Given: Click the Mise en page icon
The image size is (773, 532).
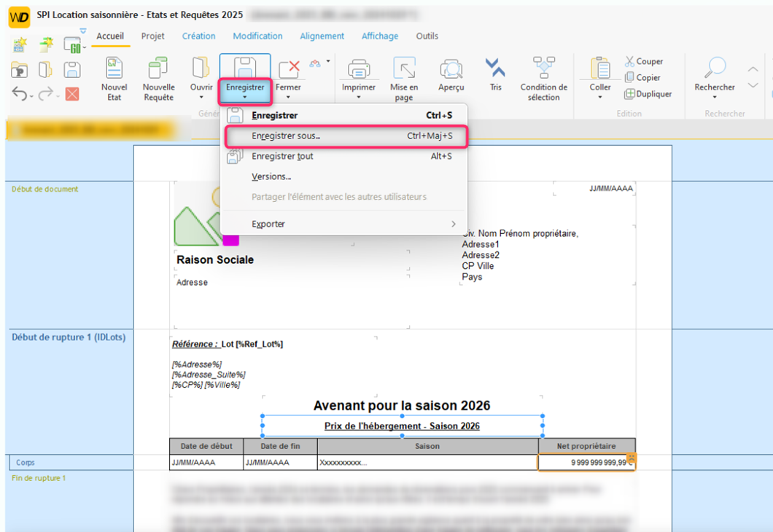Looking at the screenshot, I should (x=404, y=70).
